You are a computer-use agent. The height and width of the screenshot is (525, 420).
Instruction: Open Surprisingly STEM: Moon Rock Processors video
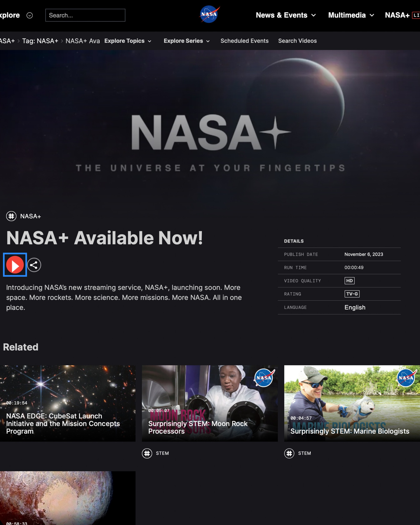point(210,403)
